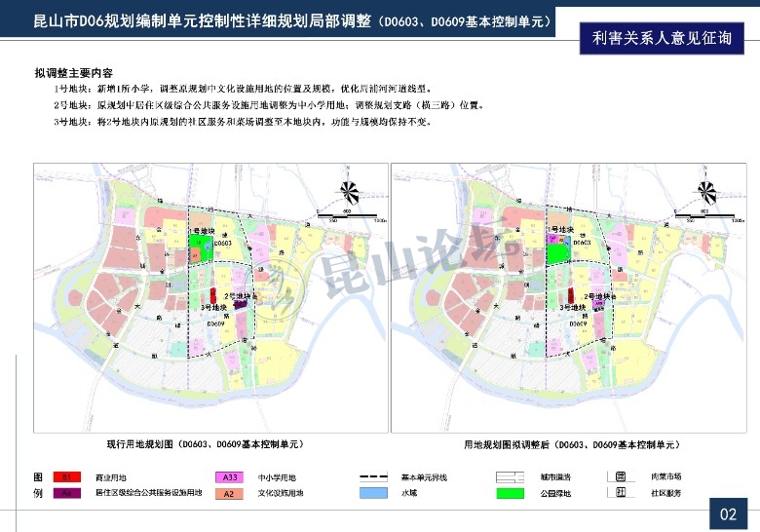This screenshot has width=760, height=532.
Task: Click the red B1 商业用地 legend swatch
Action: (x=66, y=477)
